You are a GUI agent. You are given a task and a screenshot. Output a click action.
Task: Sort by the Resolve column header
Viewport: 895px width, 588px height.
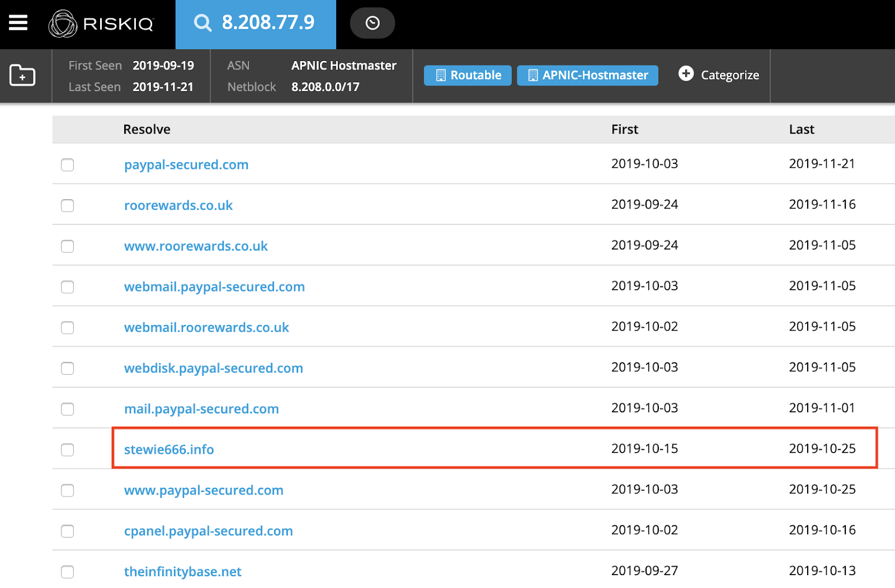147,129
